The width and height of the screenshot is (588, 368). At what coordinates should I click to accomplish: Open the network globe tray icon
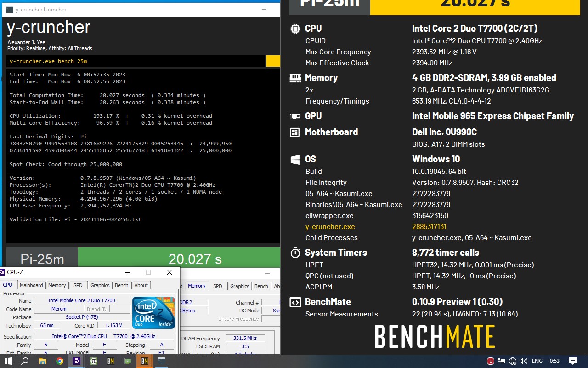click(x=513, y=361)
